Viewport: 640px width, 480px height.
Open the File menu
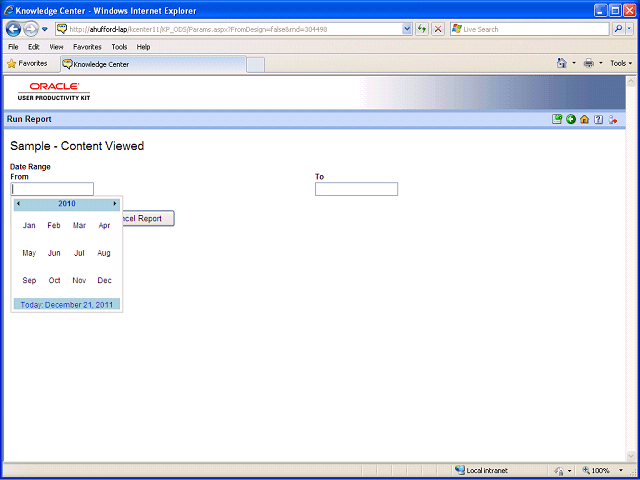(x=13, y=47)
